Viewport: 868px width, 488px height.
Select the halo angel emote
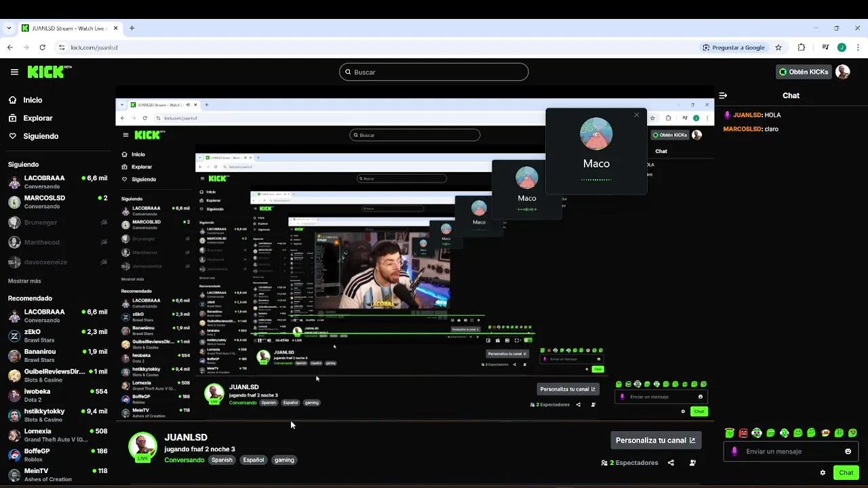730,433
